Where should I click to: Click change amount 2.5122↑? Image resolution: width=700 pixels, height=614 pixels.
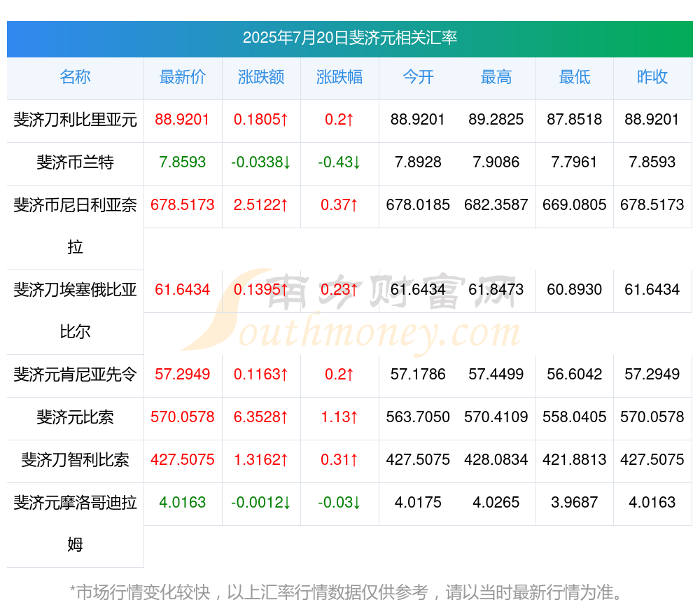tap(260, 204)
